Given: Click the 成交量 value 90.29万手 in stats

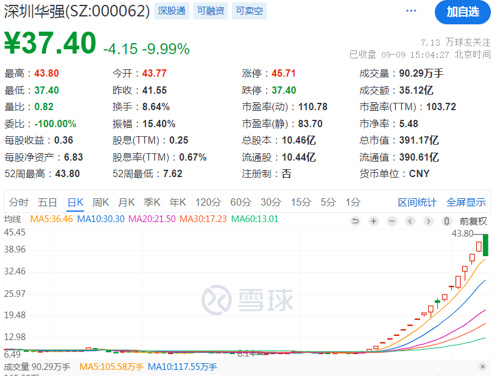Looking at the screenshot, I should (x=421, y=73).
